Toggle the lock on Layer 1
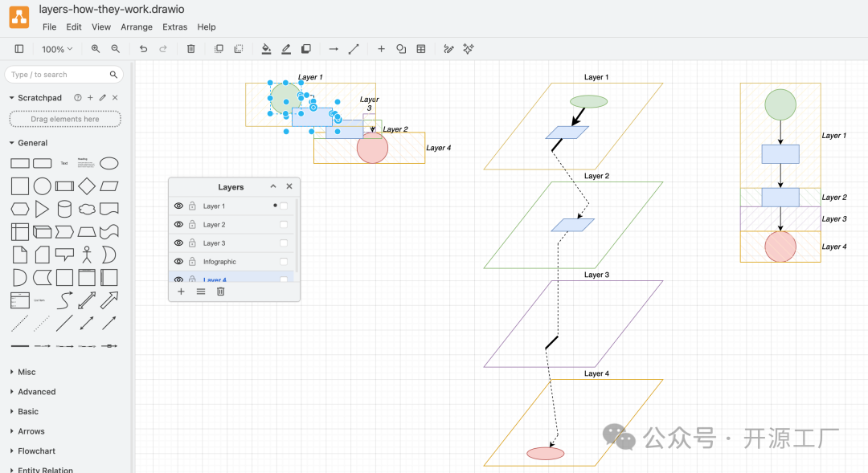Viewport: 868px width, 473px height. [x=192, y=206]
